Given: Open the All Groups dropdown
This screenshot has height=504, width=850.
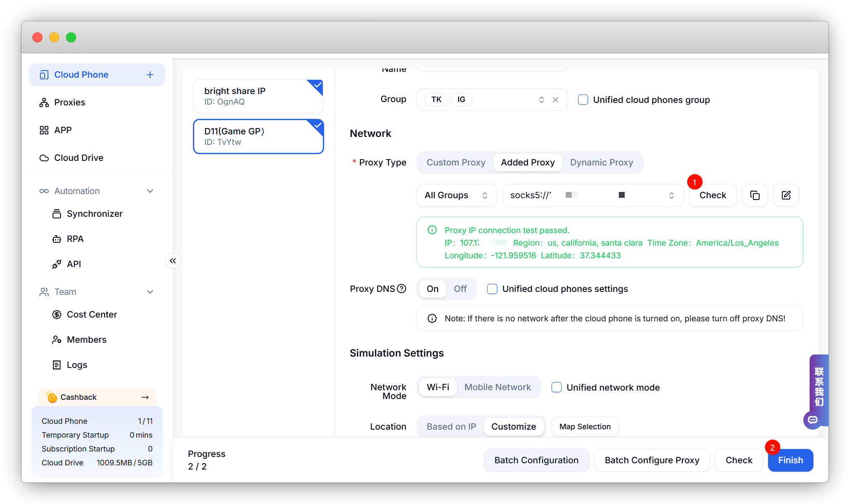Looking at the screenshot, I should pos(457,195).
